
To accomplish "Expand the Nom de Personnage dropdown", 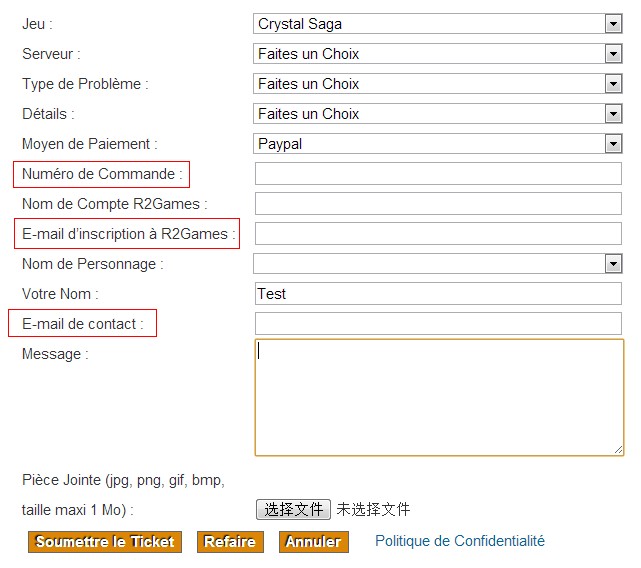I will 437,264.
